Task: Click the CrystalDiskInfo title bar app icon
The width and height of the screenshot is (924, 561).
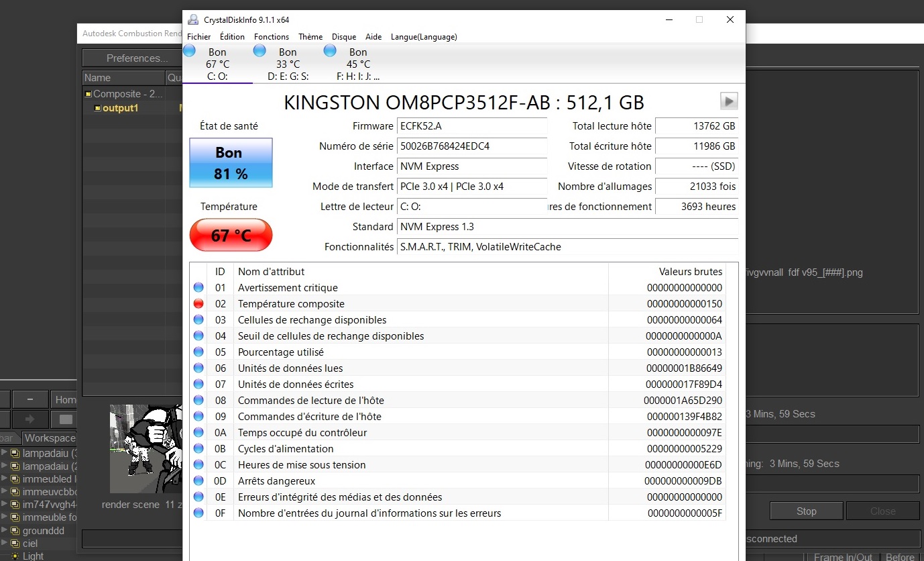Action: (193, 19)
